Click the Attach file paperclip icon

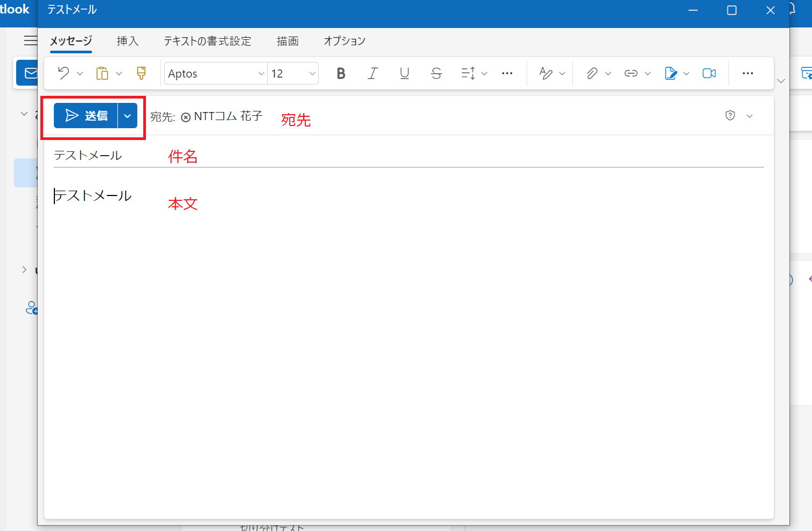point(592,73)
